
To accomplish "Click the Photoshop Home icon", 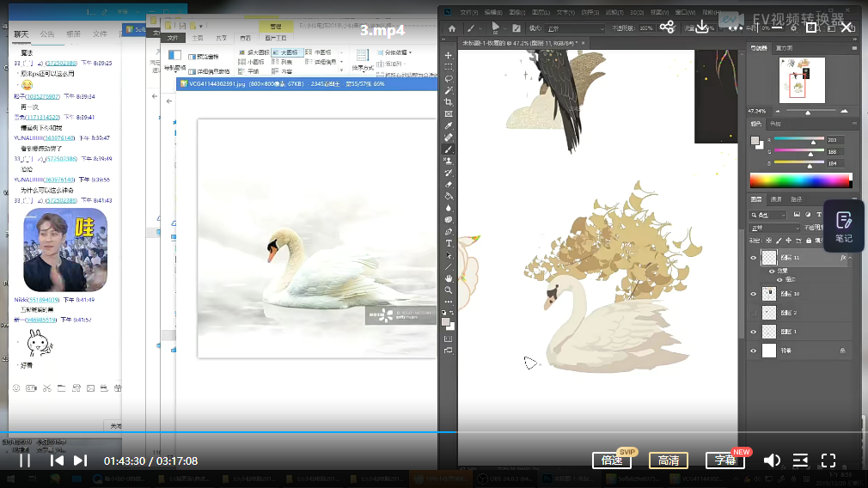I will tap(452, 28).
